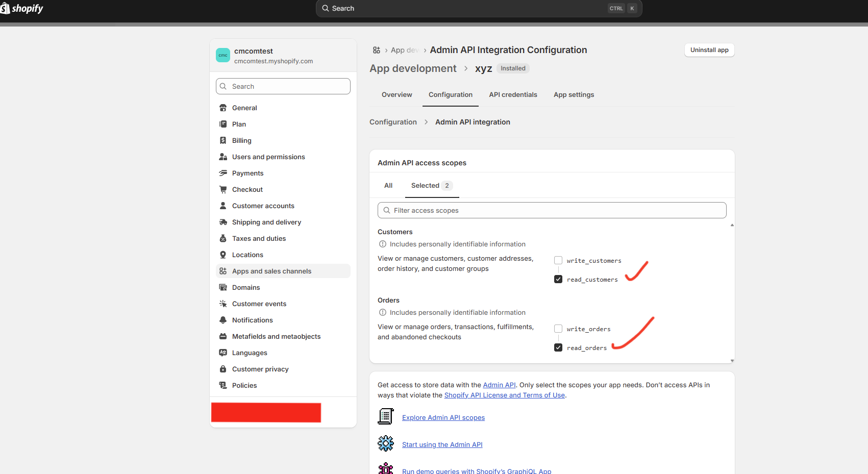Click the Payments icon
Screen dimensions: 868x474
click(x=223, y=173)
